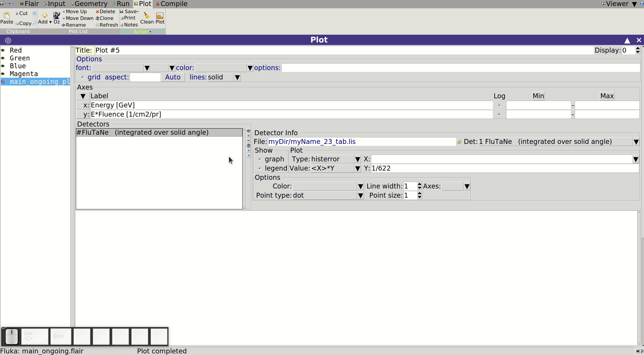Click the Auto aspect button
This screenshot has height=355, width=644.
[x=173, y=77]
